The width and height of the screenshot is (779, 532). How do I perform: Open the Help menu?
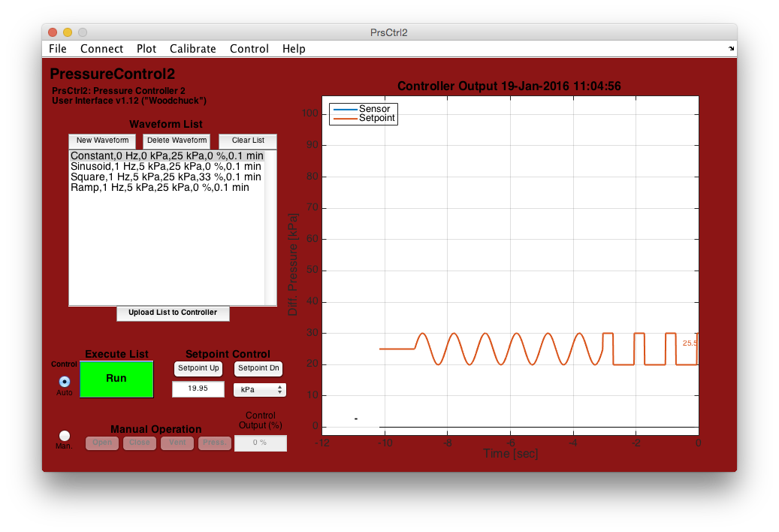tap(294, 49)
